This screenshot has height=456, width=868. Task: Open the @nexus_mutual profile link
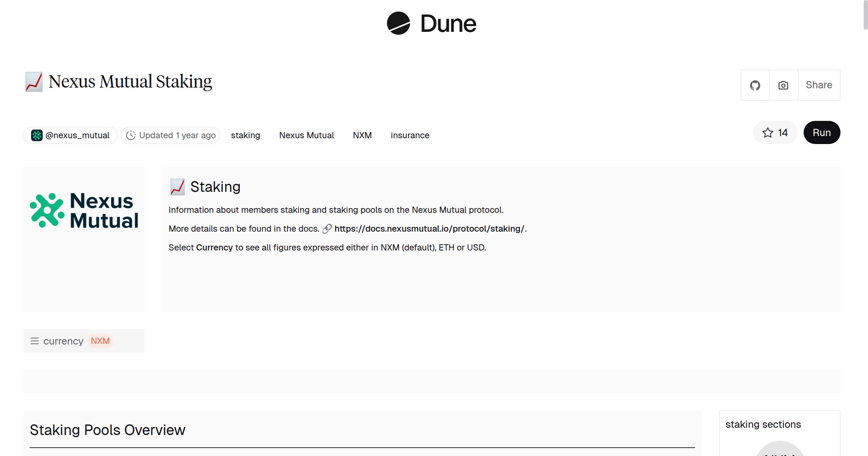(77, 135)
